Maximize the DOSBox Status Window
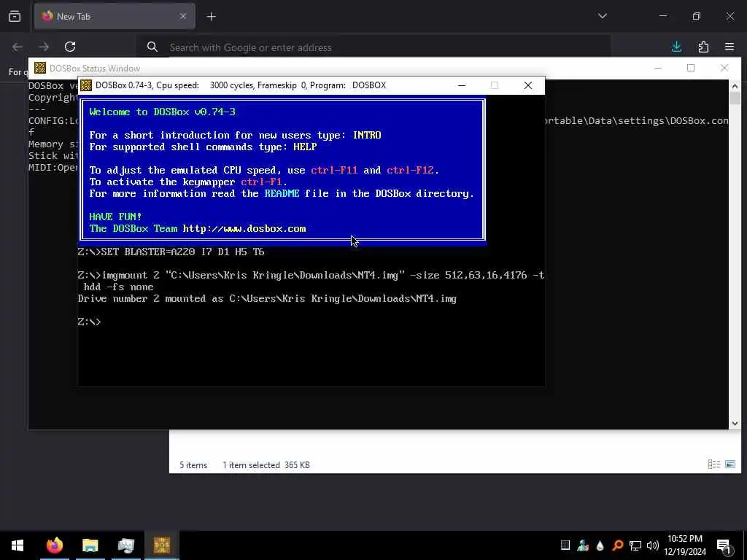The height and width of the screenshot is (560, 747). point(691,68)
